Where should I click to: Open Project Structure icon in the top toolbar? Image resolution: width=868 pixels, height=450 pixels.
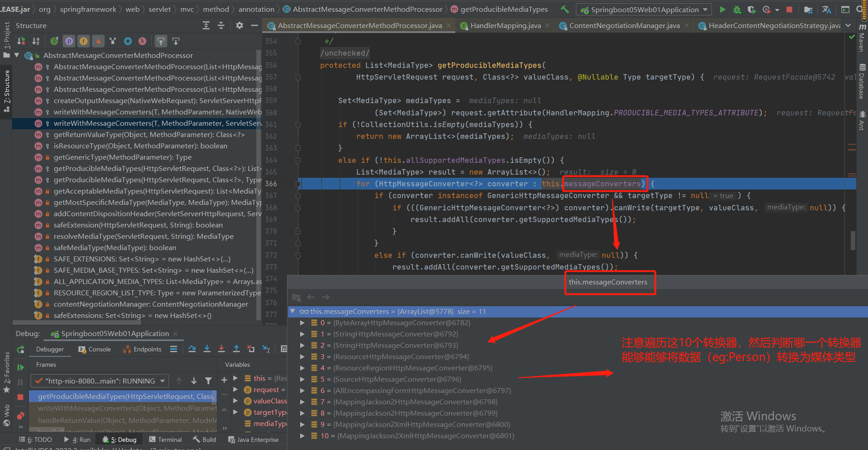(x=808, y=9)
